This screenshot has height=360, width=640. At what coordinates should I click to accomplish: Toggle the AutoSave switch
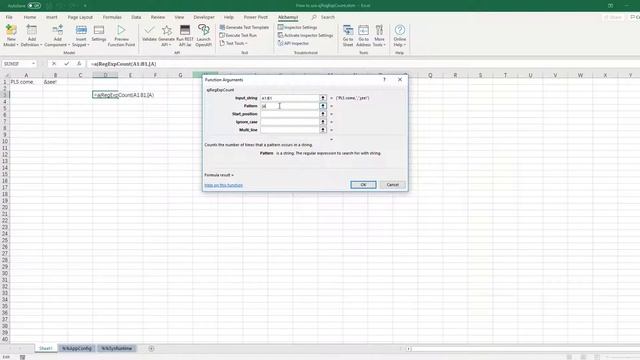[34, 6]
